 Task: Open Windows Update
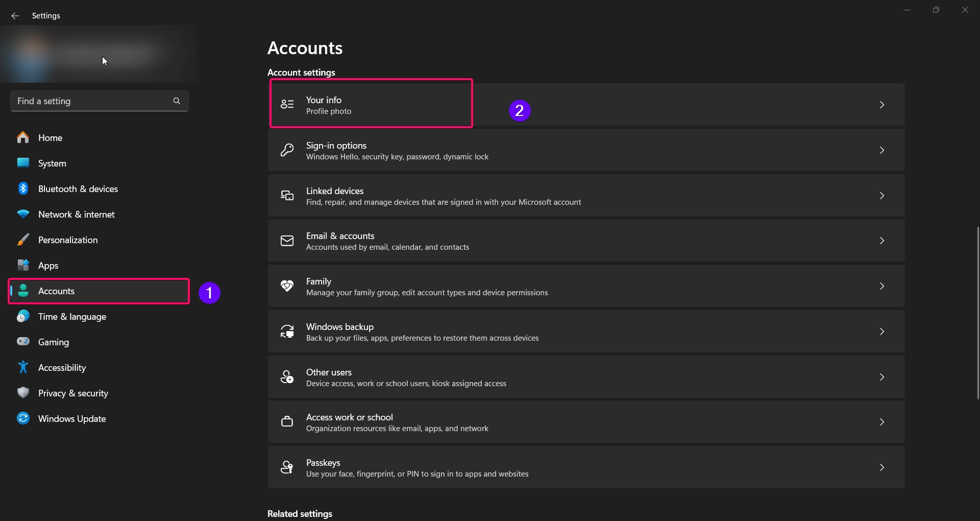[100, 418]
